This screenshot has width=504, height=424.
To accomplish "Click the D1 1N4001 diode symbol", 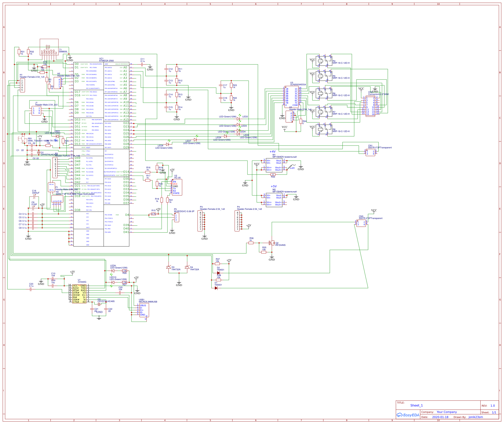I will click(216, 288).
